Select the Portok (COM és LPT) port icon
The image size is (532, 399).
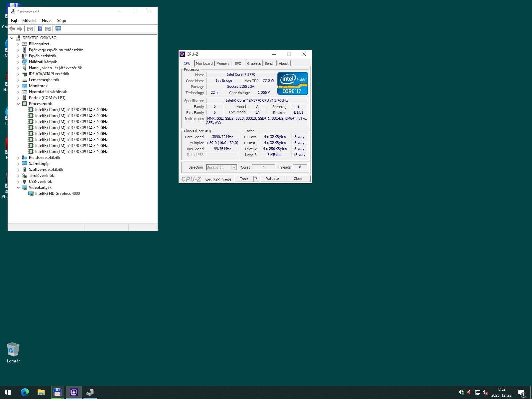coord(25,98)
